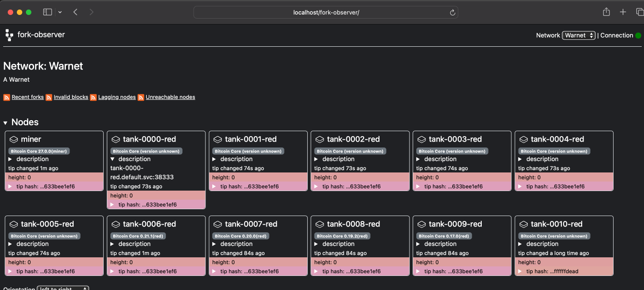
Task: Expand description of tank-0006-red
Action: [x=113, y=244]
